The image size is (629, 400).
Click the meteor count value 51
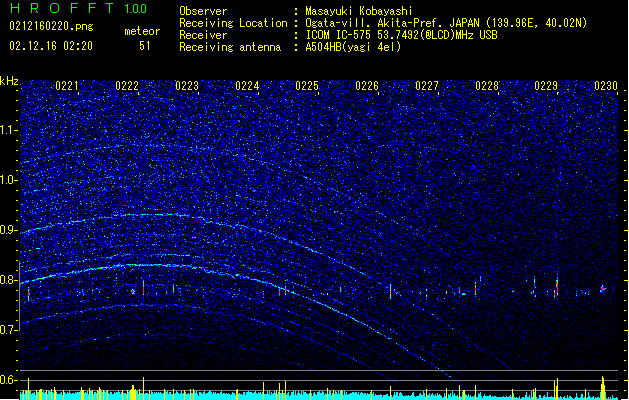tap(145, 46)
